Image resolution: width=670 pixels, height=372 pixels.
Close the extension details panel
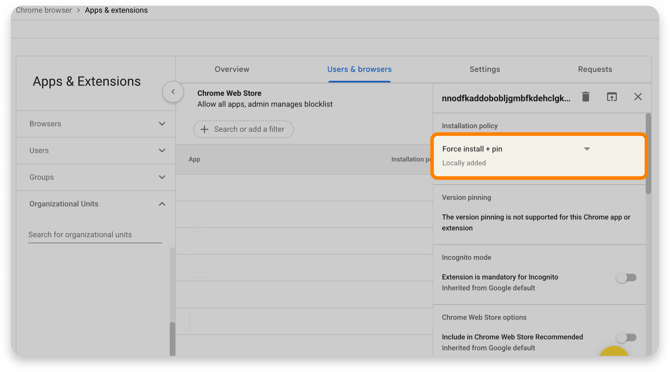tap(638, 97)
